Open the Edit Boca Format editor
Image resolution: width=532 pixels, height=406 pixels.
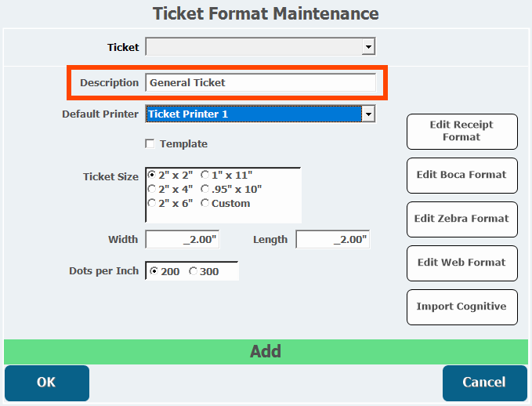tap(461, 175)
